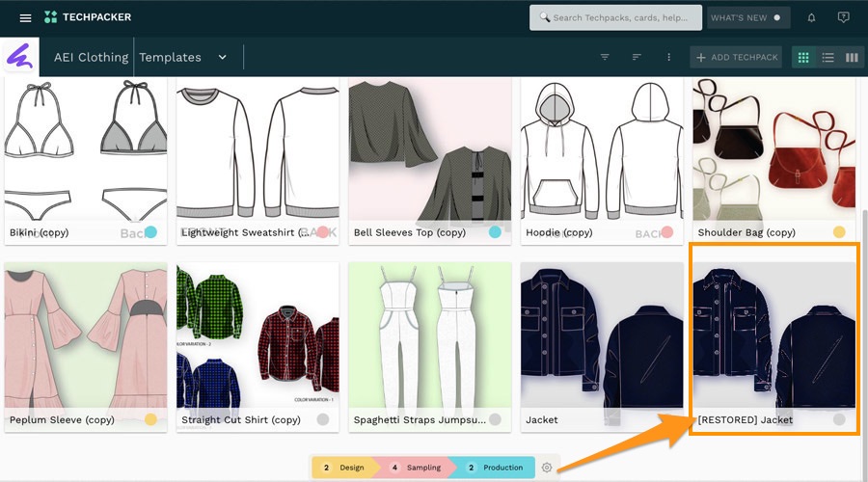
Task: Open the stage settings gear icon
Action: [547, 468]
